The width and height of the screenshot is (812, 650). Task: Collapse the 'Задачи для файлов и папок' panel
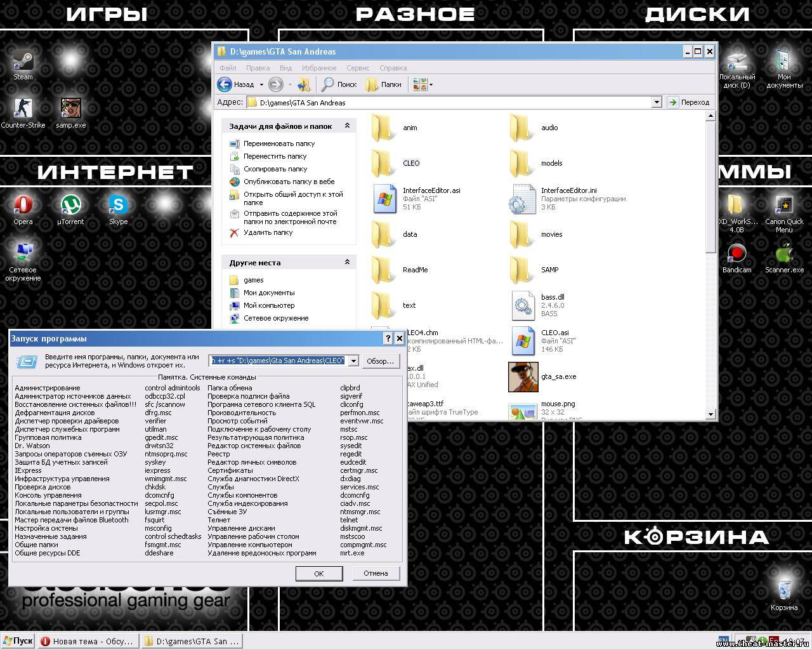tap(347, 126)
